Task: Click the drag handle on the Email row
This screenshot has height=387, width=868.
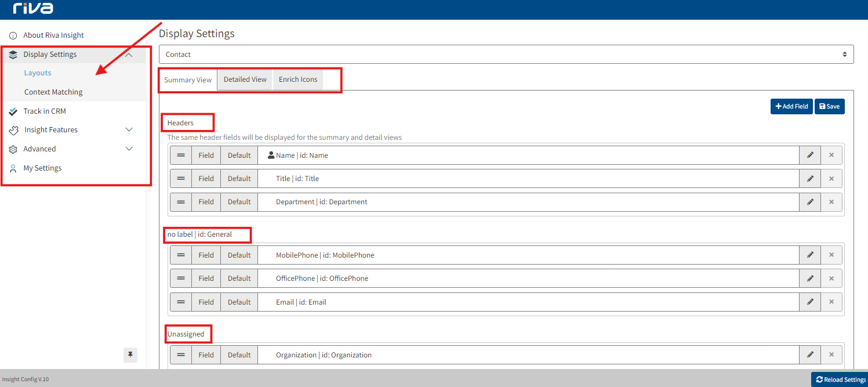Action: point(181,302)
